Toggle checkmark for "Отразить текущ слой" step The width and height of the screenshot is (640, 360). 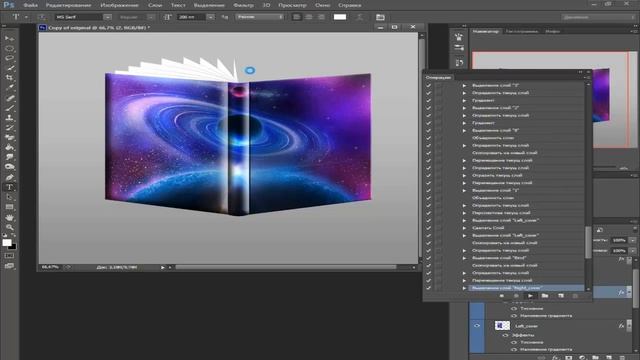(x=429, y=175)
